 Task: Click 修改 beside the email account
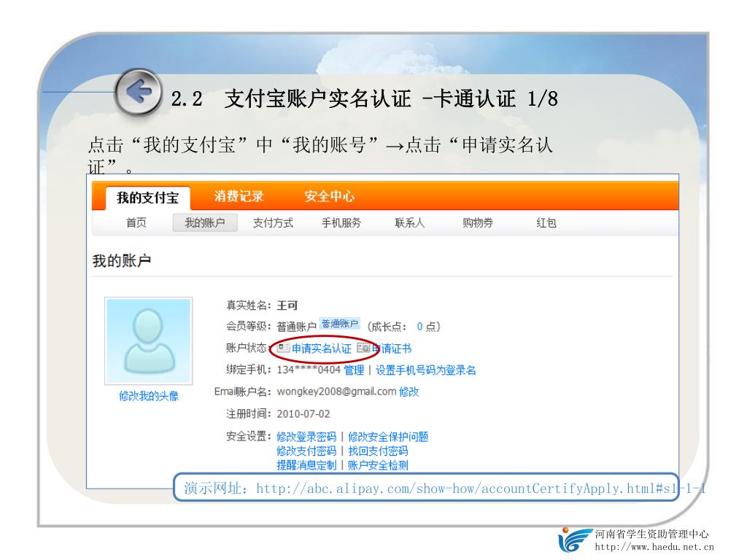[x=409, y=392]
